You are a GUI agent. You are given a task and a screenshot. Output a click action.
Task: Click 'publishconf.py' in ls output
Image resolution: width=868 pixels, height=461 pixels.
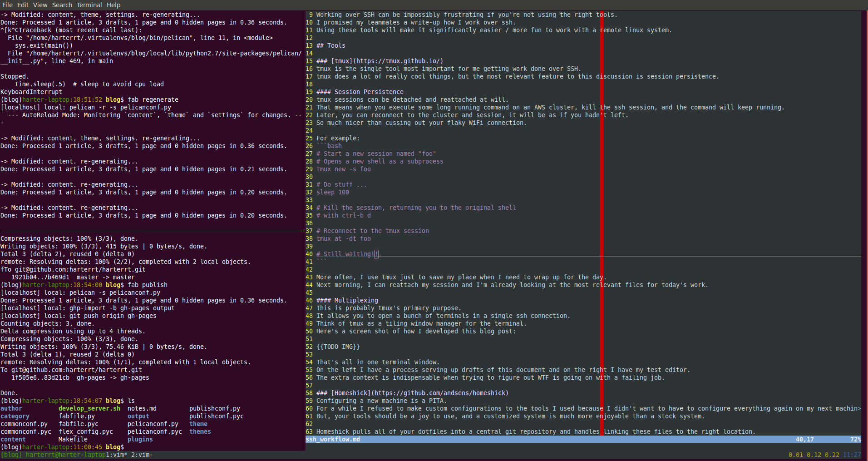pos(215,408)
